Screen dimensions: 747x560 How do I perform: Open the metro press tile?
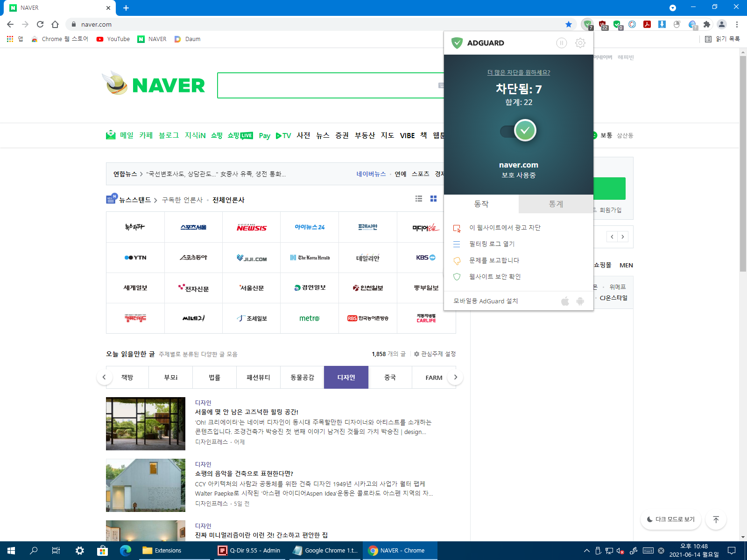click(309, 318)
